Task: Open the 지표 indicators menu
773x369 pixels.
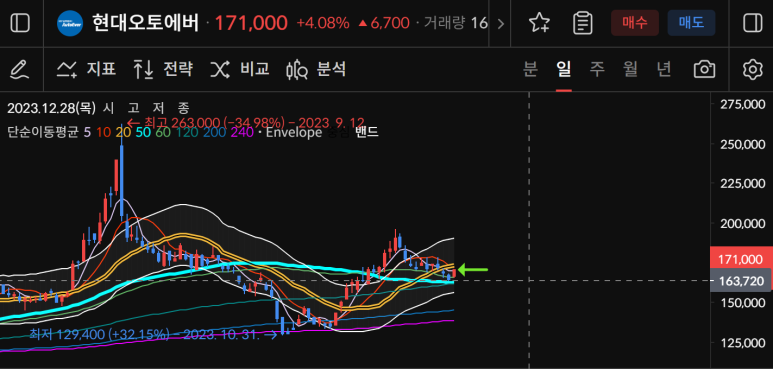Action: [86, 69]
